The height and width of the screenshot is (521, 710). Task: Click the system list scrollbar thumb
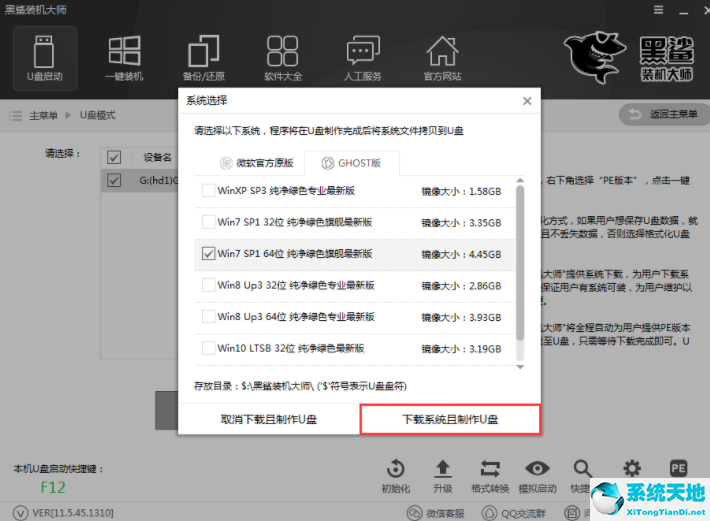(520, 263)
